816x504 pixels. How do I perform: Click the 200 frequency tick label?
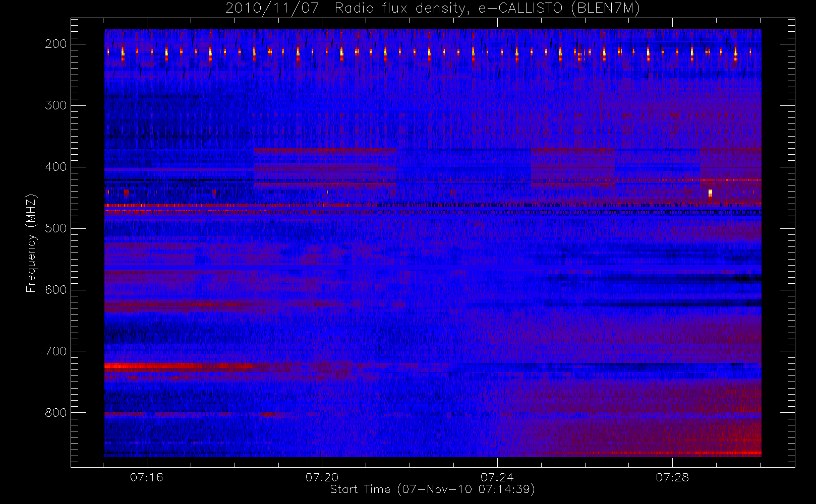(56, 44)
